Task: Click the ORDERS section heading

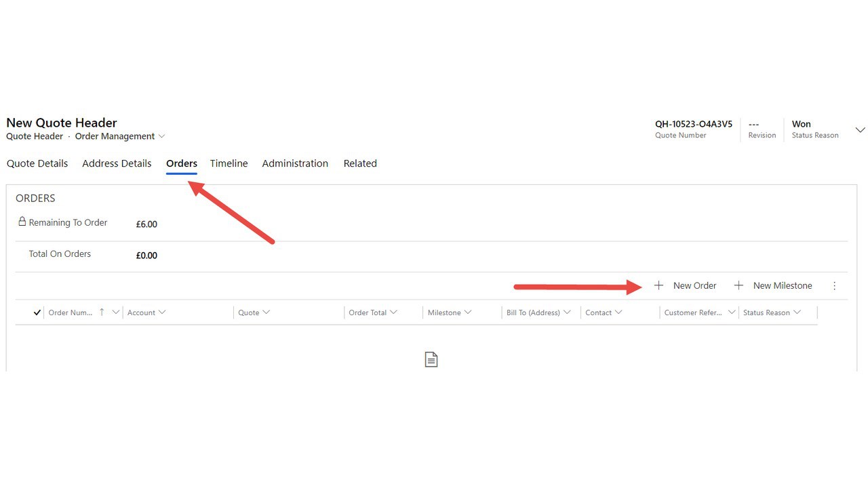Action: [35, 199]
